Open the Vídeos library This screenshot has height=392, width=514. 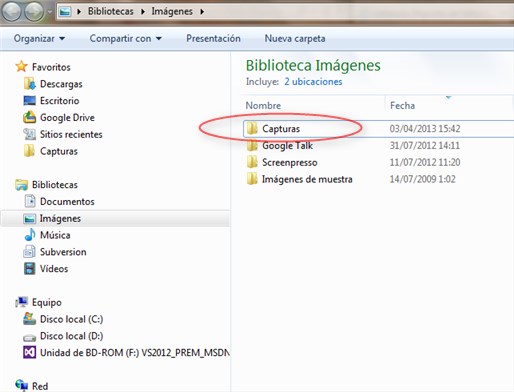point(54,269)
